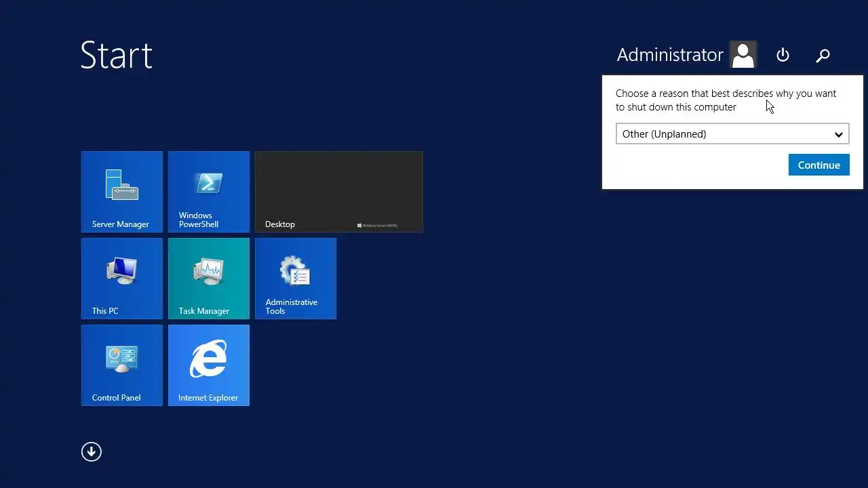Launch the Task Manager tile

pos(209,279)
